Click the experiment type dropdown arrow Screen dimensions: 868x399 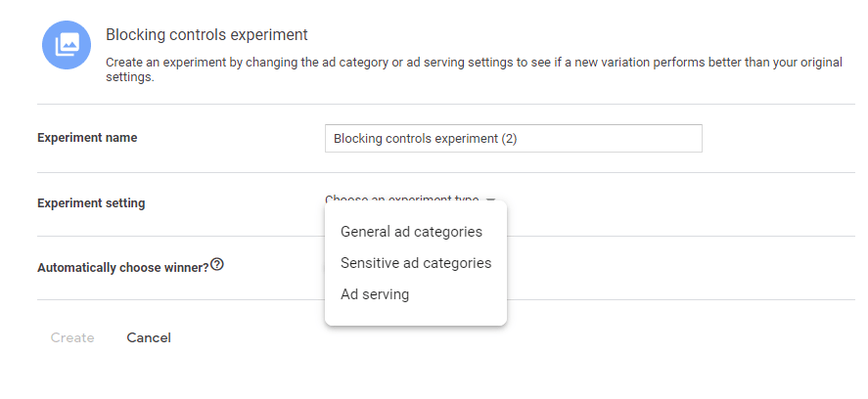(491, 199)
